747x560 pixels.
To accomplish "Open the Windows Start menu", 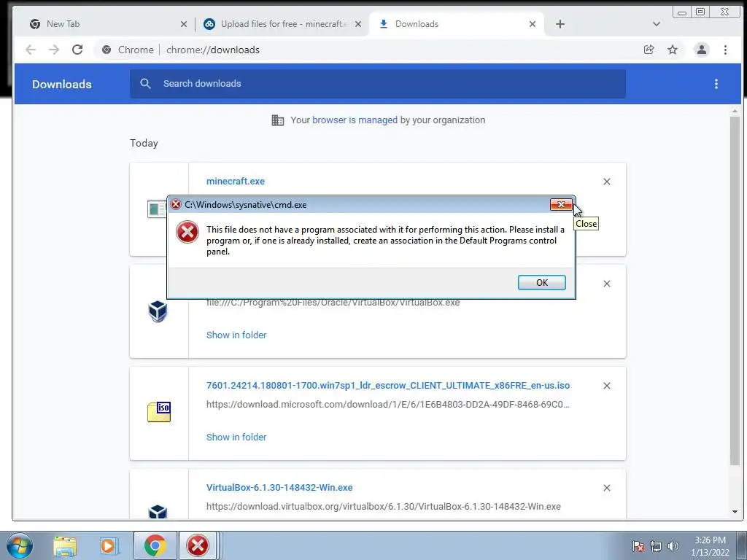I will pos(19,545).
